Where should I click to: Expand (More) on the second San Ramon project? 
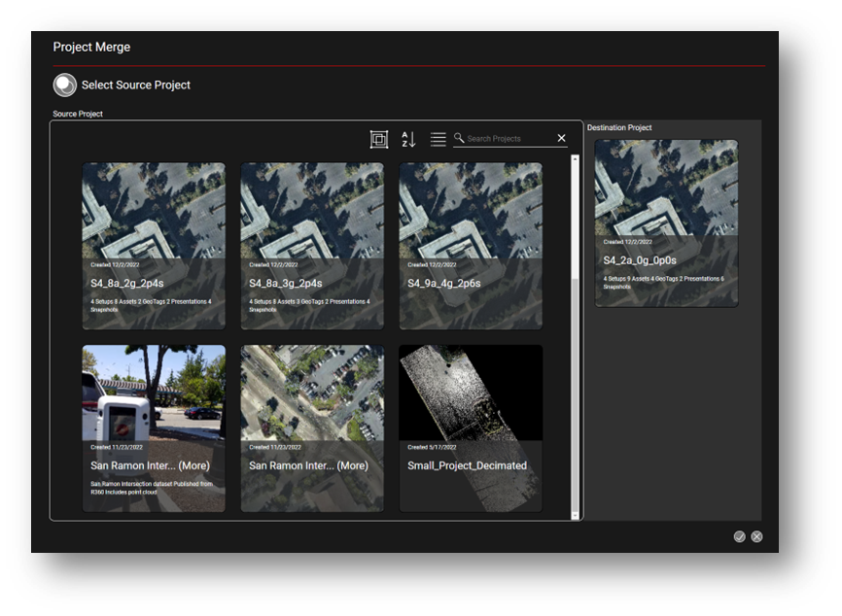click(352, 465)
